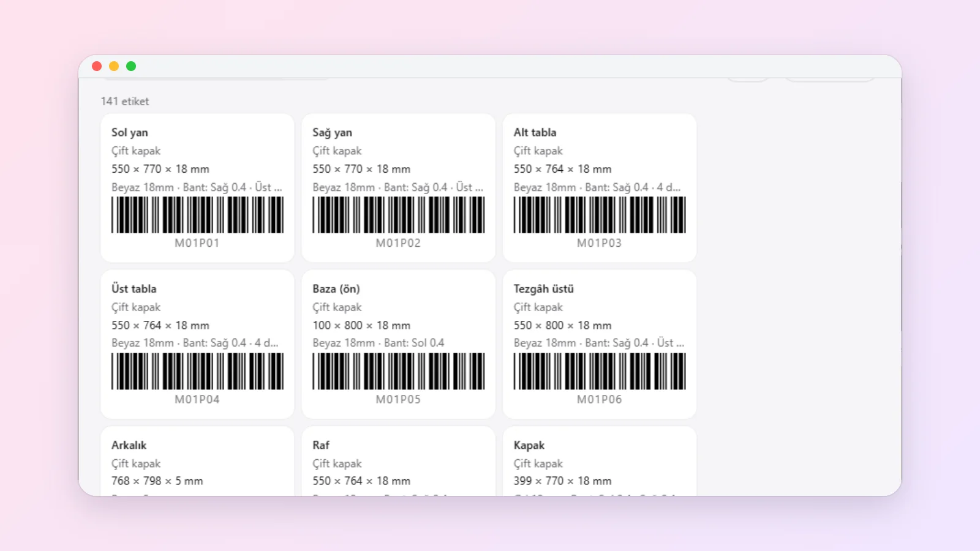The width and height of the screenshot is (980, 551).
Task: Click the 141 etiket count text
Action: click(x=125, y=101)
